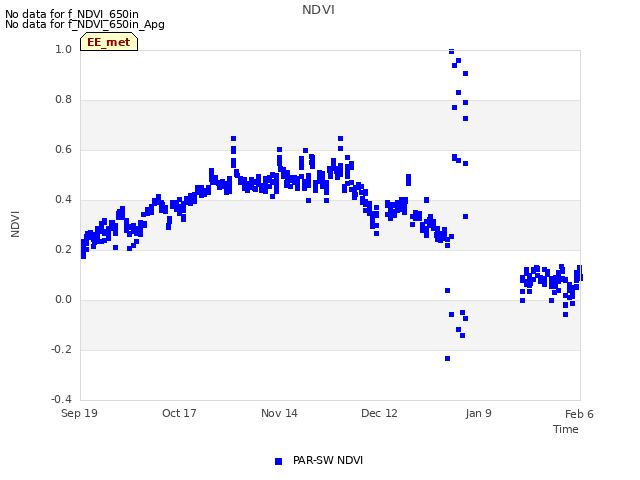Image resolution: width=640 pixels, height=480 pixels.
Task: Click the Feb 6 x-axis tick label
Action: 579,414
